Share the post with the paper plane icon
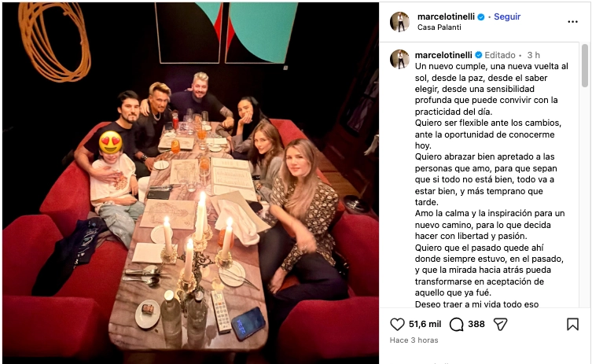 click(500, 324)
